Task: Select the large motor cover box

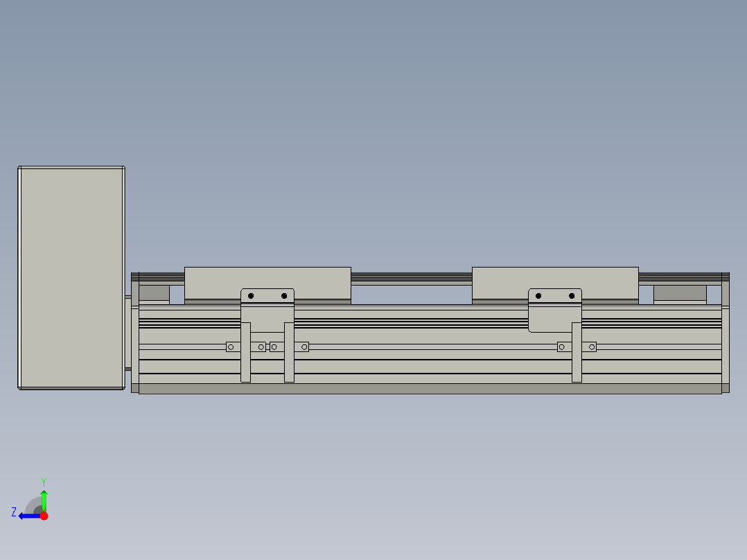Action: click(x=71, y=278)
